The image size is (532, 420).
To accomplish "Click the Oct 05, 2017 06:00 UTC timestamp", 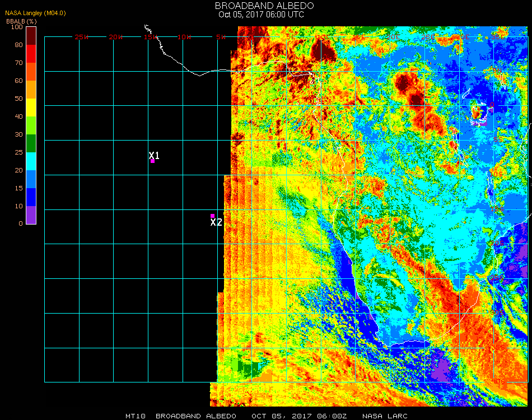I will point(262,15).
